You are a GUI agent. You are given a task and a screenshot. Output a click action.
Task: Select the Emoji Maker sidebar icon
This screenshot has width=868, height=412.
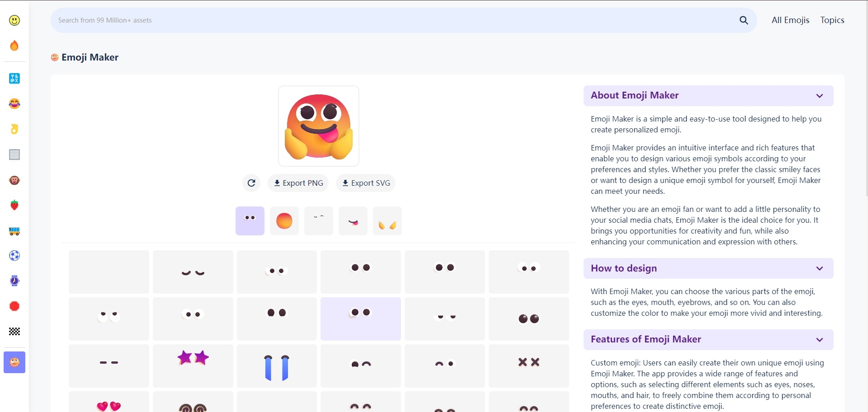coord(14,362)
